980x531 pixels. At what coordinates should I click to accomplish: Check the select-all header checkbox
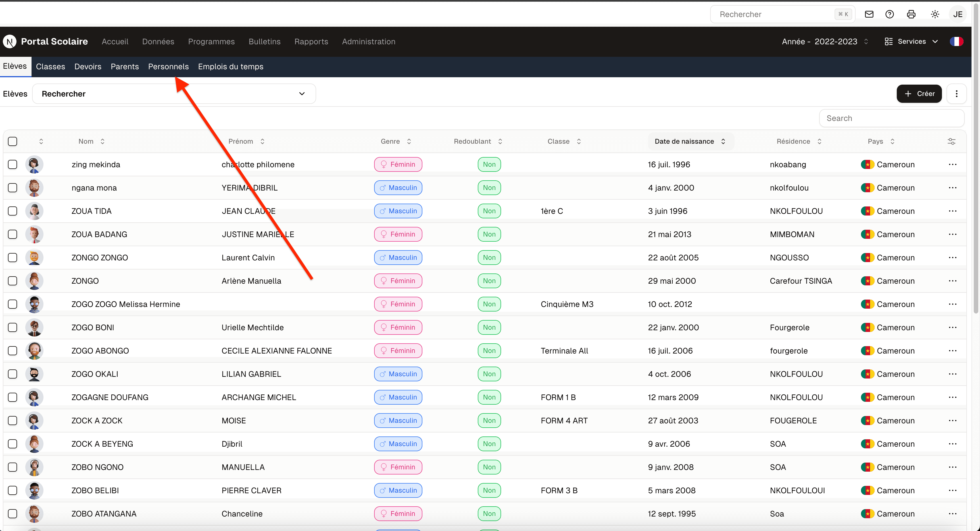point(12,141)
